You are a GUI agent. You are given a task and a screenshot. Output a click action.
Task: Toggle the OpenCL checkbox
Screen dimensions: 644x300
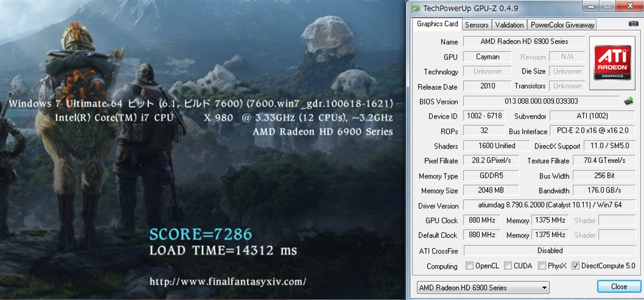469,265
